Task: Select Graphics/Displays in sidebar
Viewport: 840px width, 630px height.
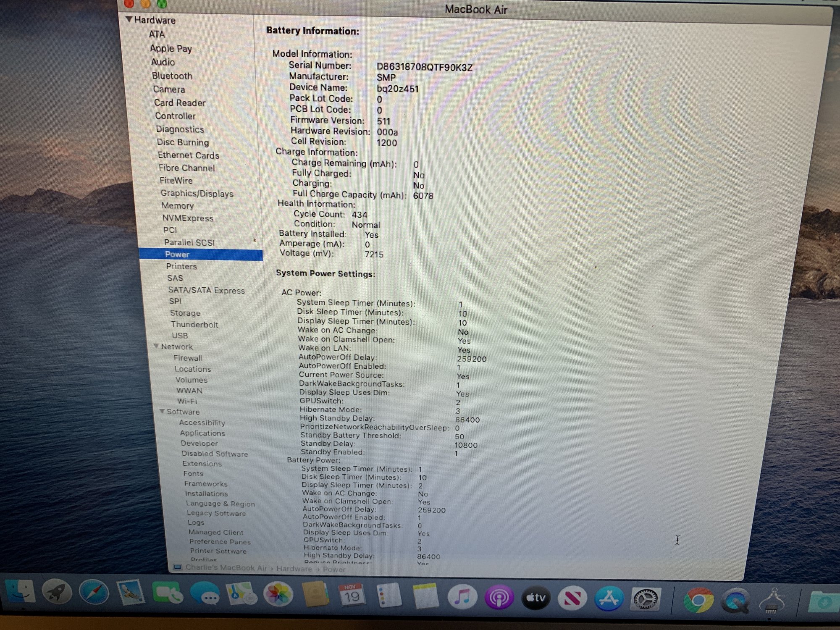Action: coord(197,194)
